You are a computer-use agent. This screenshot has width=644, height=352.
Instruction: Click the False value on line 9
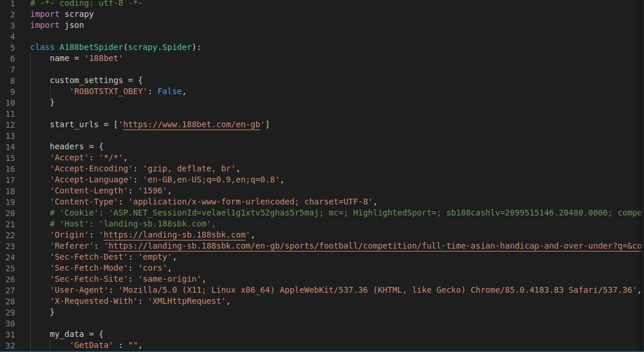(x=170, y=92)
